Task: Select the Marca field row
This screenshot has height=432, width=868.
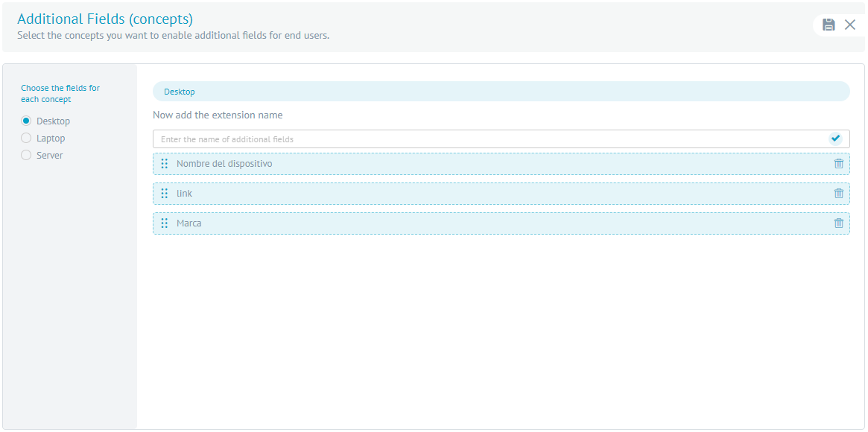Action: [501, 223]
